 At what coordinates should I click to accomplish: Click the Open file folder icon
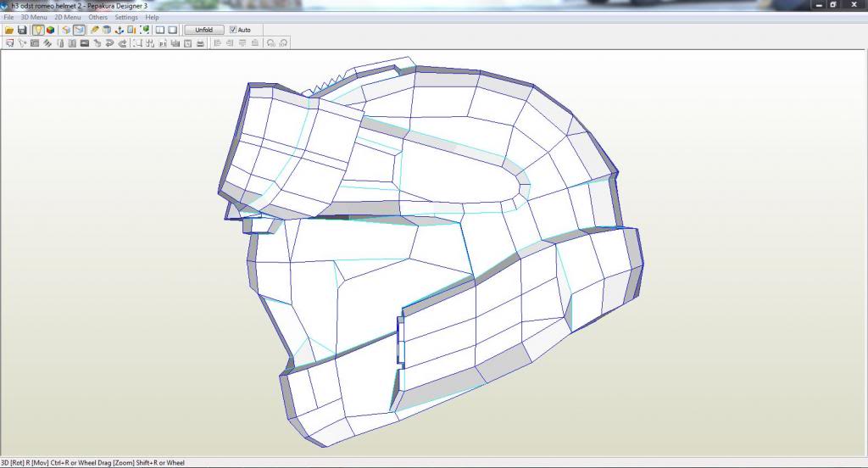9,30
